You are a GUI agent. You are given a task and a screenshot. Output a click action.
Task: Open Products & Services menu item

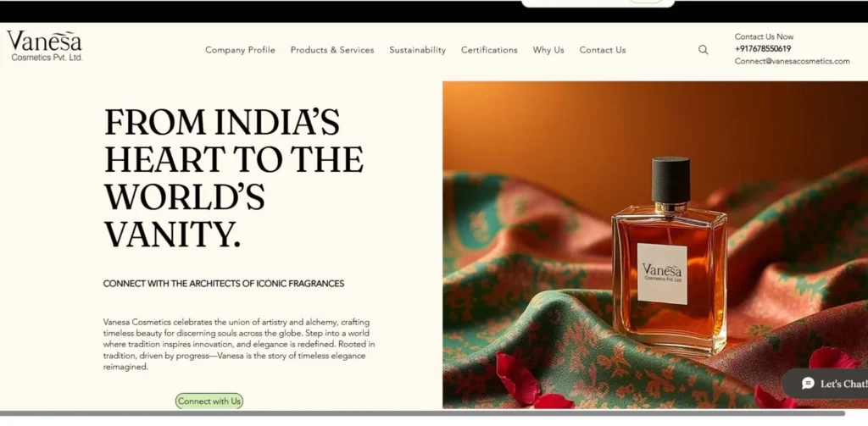click(x=332, y=50)
